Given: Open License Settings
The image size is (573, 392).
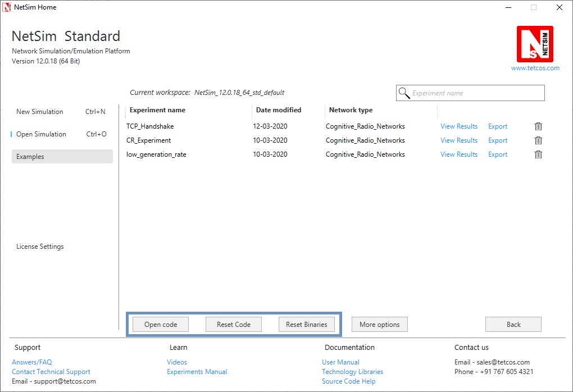Looking at the screenshot, I should coord(40,246).
